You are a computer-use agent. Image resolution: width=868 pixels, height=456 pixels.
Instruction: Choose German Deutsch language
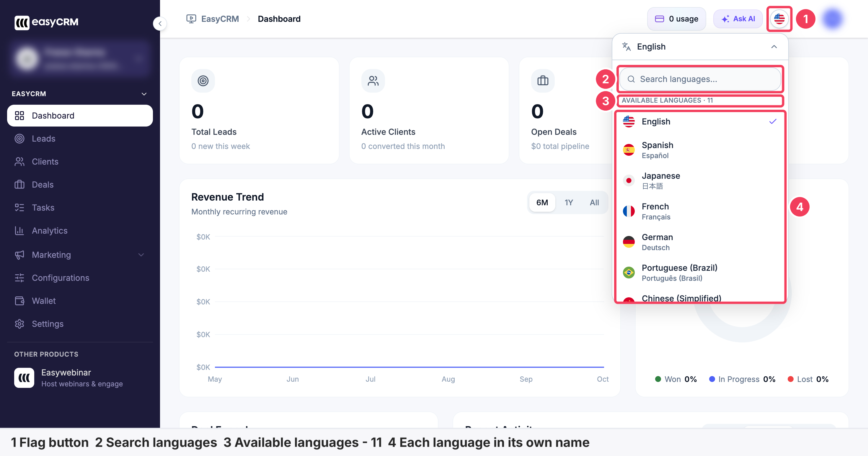700,242
